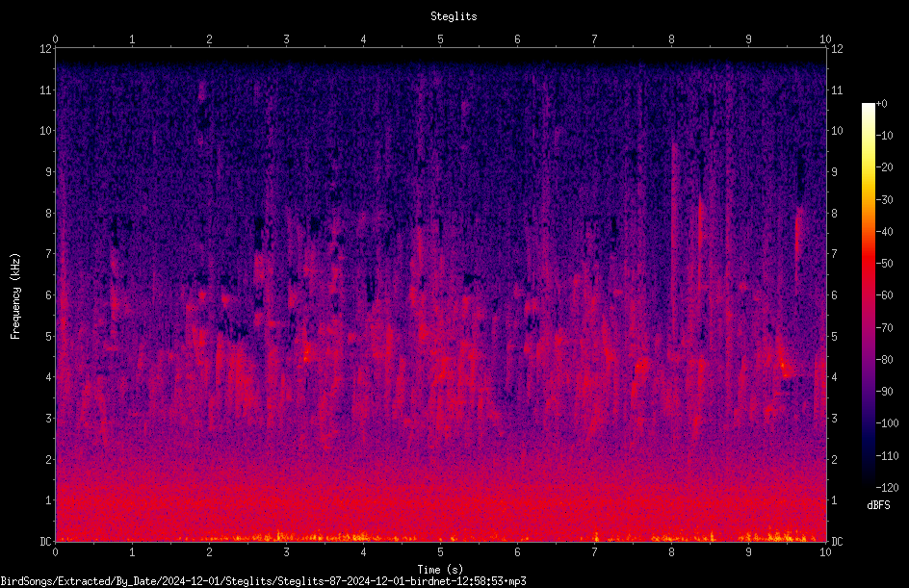
Task: Click the 8 second bottom time tick
Action: (x=671, y=552)
